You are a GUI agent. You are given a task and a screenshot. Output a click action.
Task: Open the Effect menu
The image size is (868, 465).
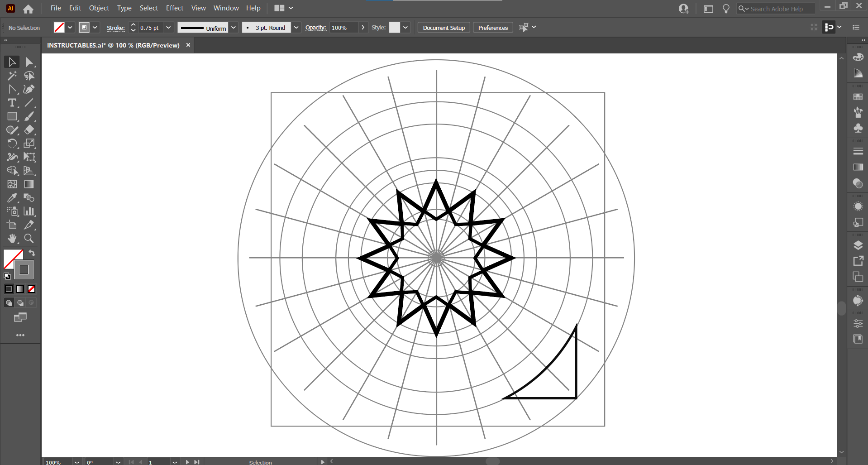tap(174, 8)
